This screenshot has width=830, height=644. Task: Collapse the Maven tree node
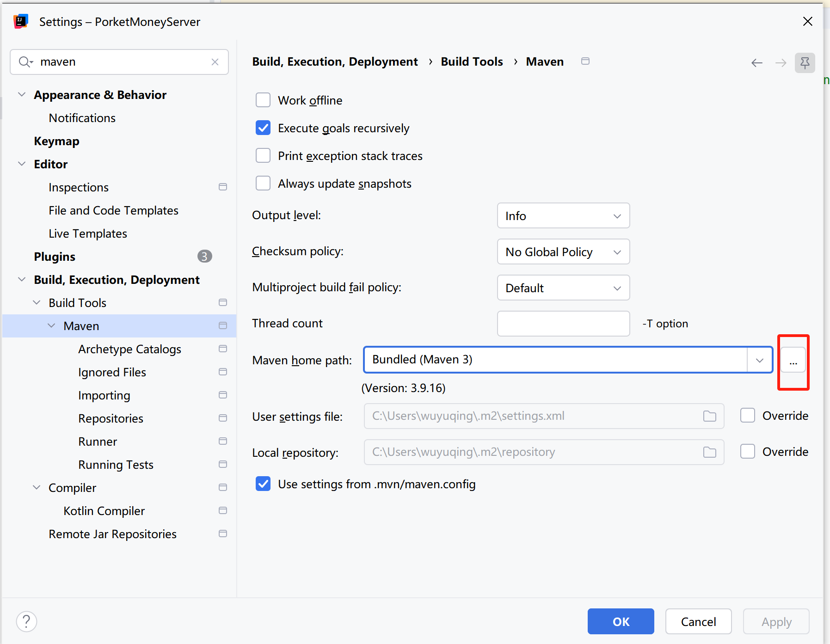pyautogui.click(x=51, y=326)
